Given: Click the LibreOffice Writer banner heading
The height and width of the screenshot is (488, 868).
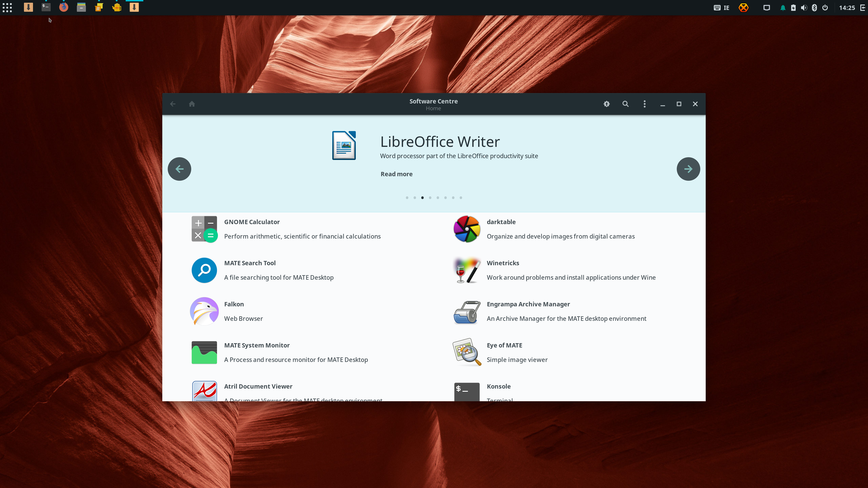Looking at the screenshot, I should (440, 141).
